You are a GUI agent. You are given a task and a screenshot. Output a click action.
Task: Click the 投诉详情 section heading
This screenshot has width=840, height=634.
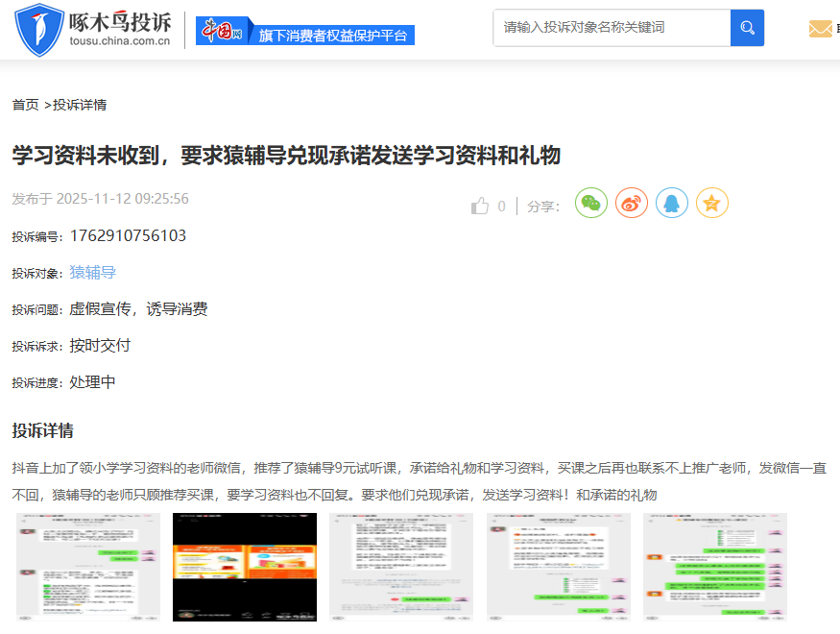(x=43, y=430)
